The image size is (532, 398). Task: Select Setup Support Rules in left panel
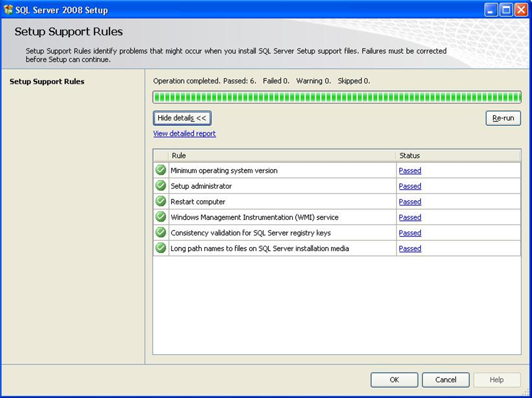point(47,81)
